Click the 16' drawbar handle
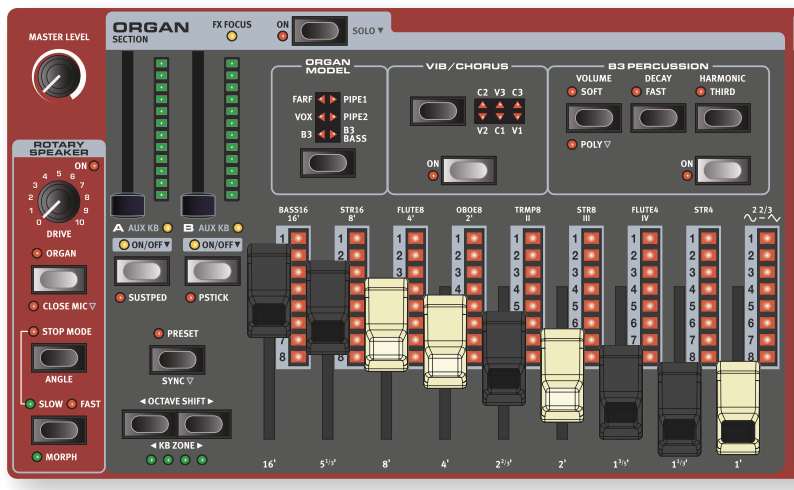The height and width of the screenshot is (490, 794). click(x=269, y=291)
